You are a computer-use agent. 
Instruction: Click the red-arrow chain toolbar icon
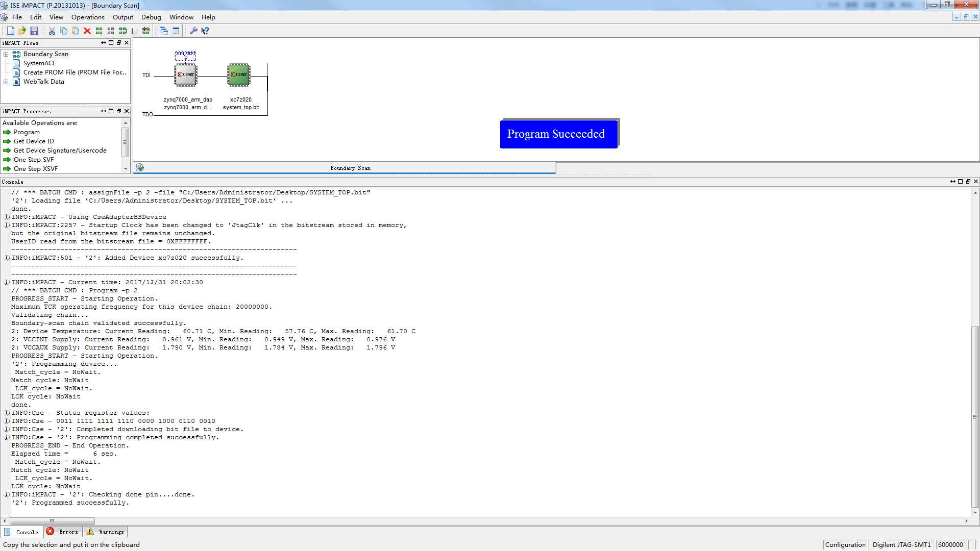click(x=146, y=31)
